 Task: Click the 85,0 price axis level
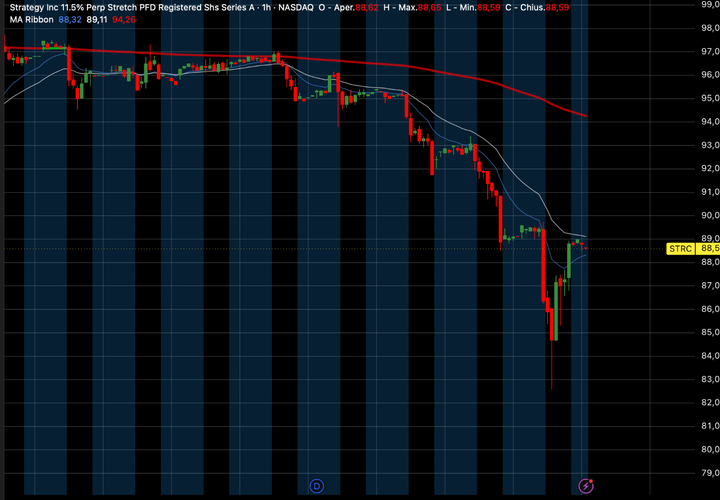point(710,332)
